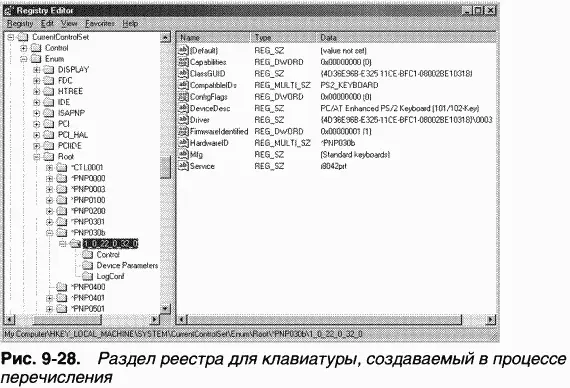This screenshot has width=570, height=388.
Task: Select the *CTL0001 folder icon
Action: coord(62,168)
